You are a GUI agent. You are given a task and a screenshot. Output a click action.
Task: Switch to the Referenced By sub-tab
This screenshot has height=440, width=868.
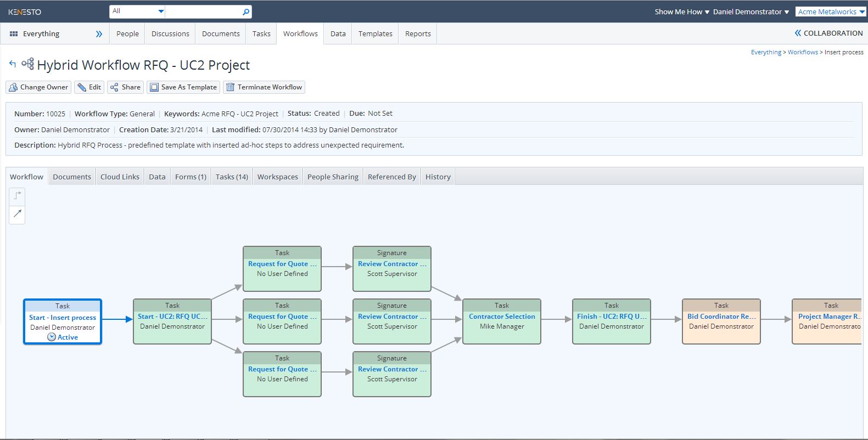click(x=392, y=177)
